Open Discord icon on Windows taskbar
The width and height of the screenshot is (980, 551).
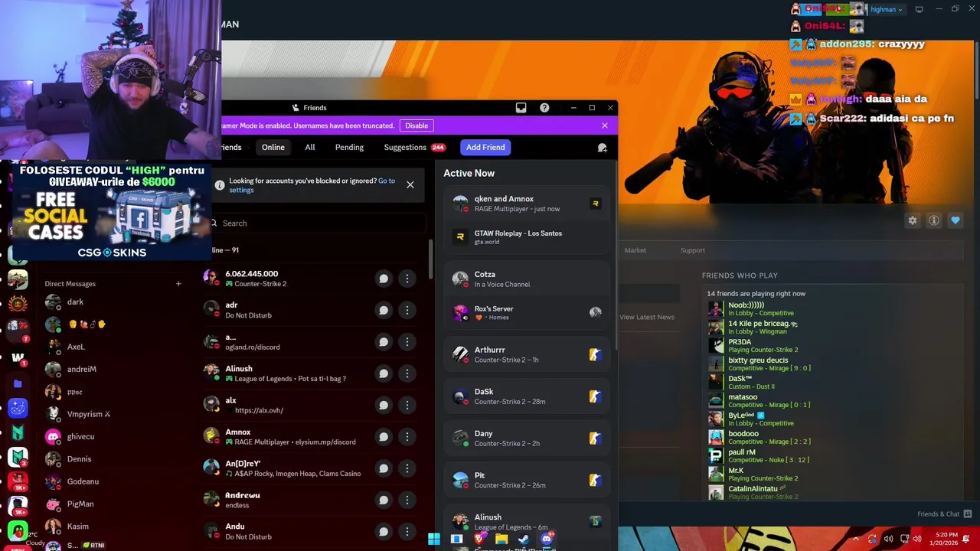pyautogui.click(x=546, y=540)
